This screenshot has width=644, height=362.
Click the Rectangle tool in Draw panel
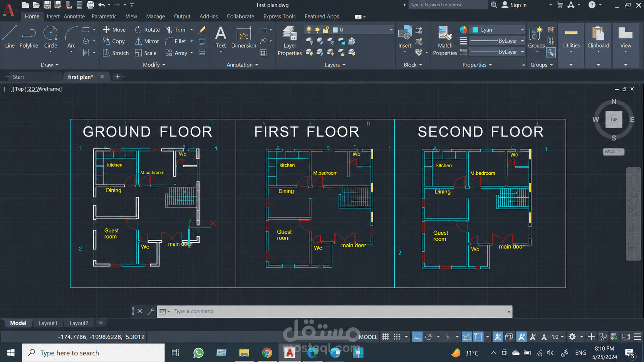tap(86, 30)
